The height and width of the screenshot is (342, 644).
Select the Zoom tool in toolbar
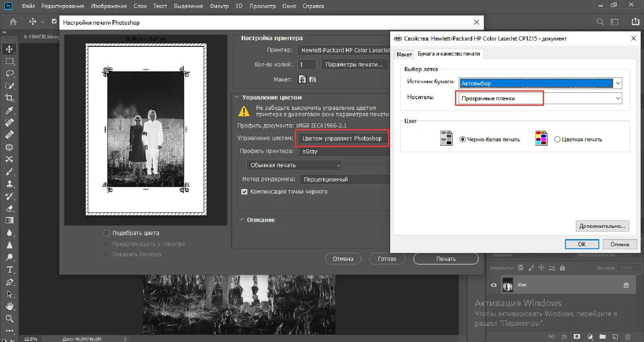(9, 319)
